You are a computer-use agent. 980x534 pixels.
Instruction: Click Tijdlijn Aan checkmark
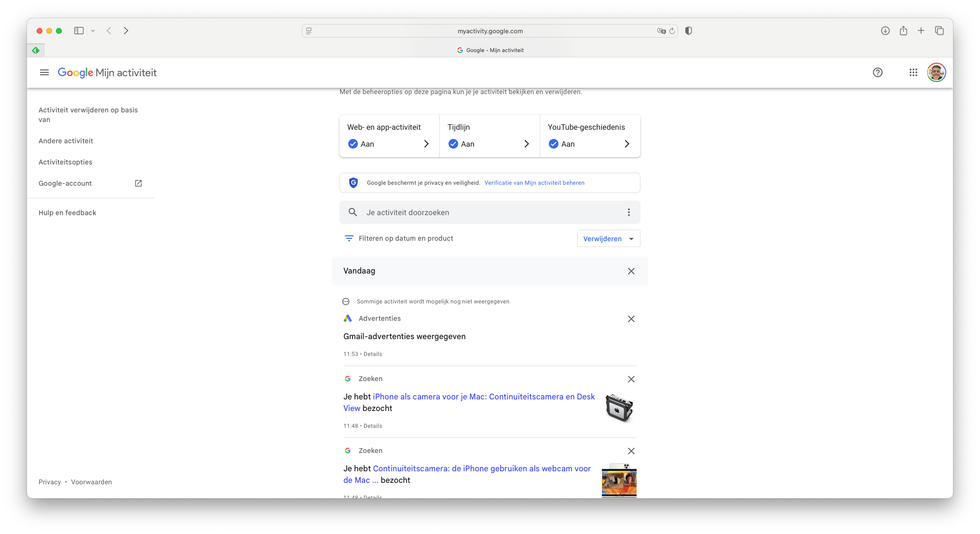(453, 144)
